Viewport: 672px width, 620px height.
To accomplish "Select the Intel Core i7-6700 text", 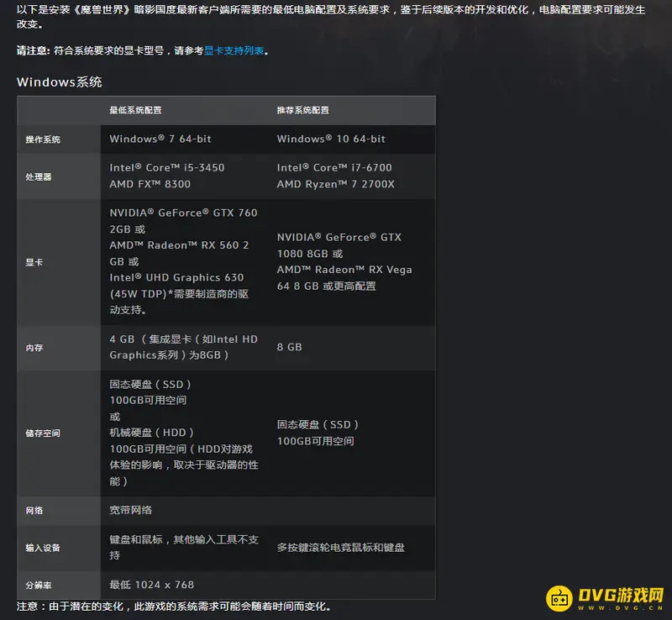I will pos(334,168).
